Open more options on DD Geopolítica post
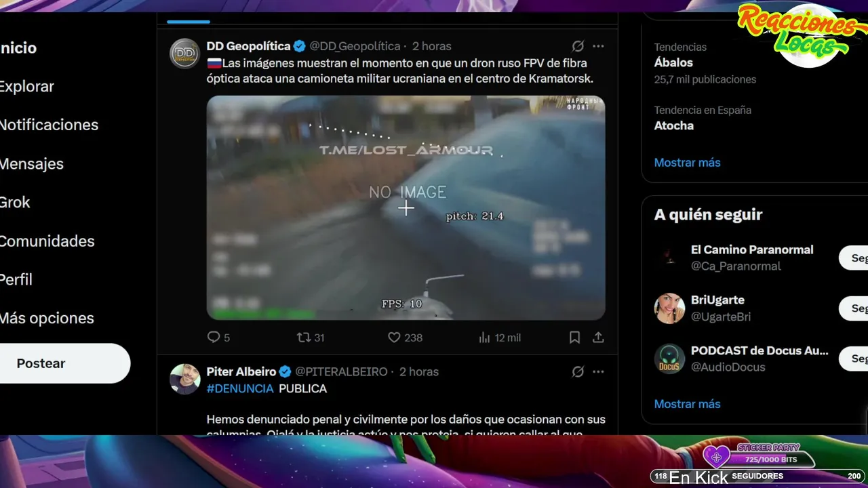 [598, 46]
